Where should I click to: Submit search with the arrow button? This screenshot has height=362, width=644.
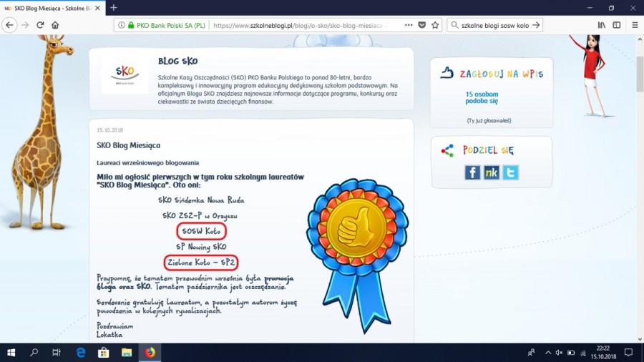point(536,25)
